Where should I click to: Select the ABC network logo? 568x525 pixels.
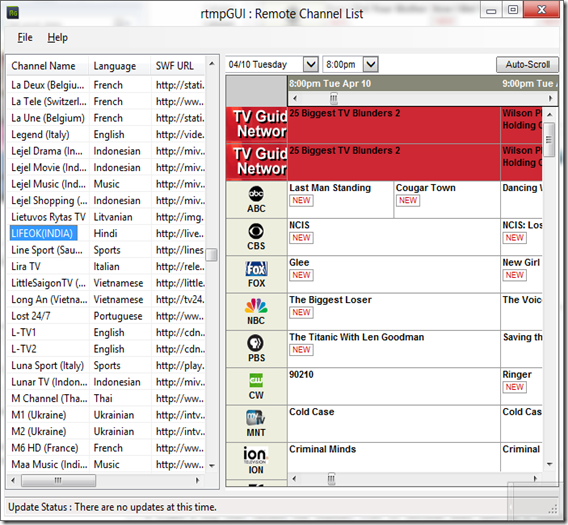pos(256,194)
